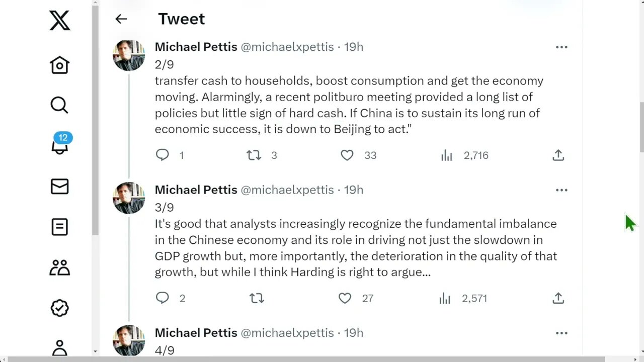Viewport: 644px width, 362px height.
Task: Like the 3/9 tweet
Action: [345, 298]
